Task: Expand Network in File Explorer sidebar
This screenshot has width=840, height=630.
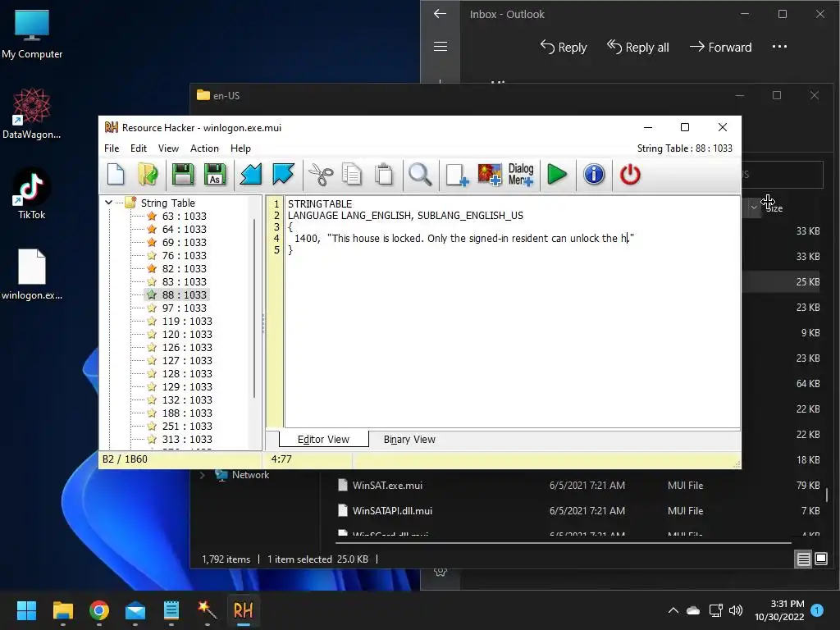Action: point(203,475)
